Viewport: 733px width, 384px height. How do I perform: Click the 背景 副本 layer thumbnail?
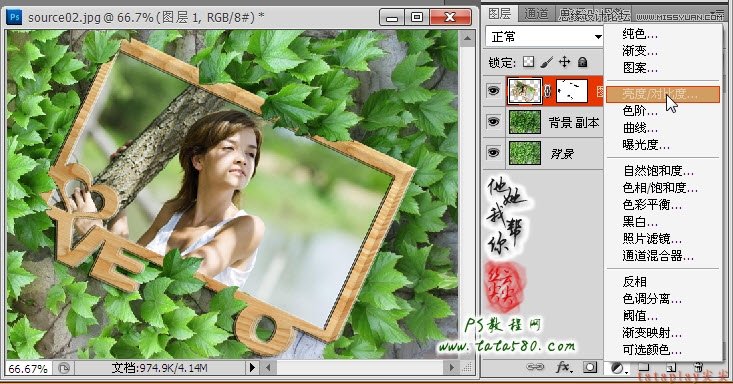(x=525, y=122)
